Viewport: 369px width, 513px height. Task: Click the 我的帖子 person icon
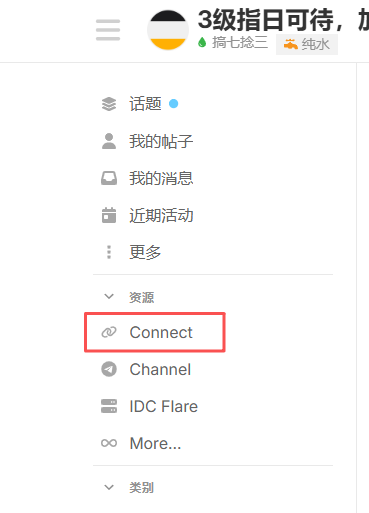(x=109, y=141)
